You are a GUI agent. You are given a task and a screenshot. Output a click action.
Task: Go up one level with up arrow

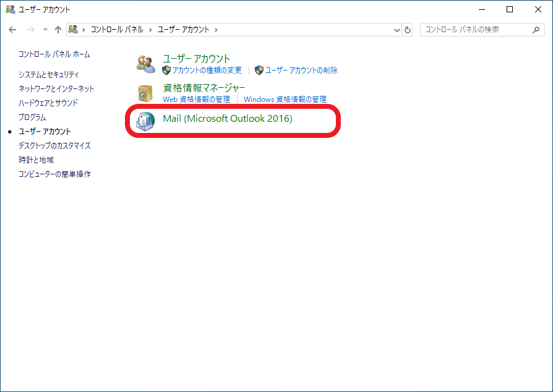[x=58, y=30]
